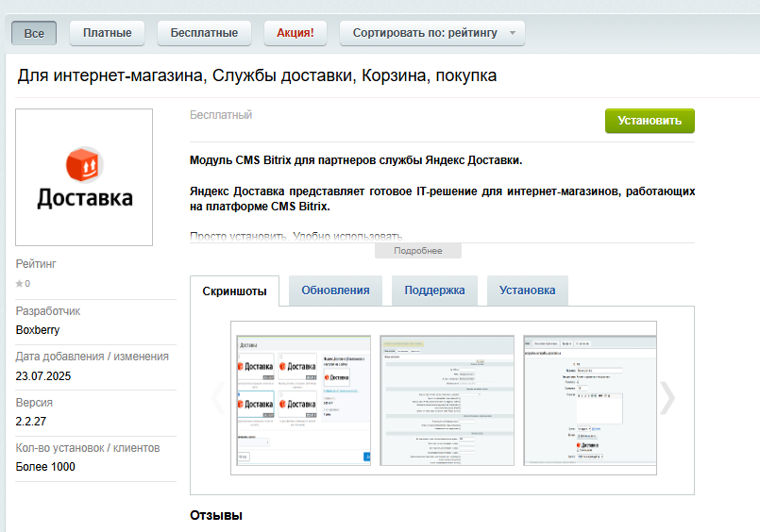Image resolution: width=760 pixels, height=532 pixels.
Task: Click the 'Версия' label
Action: (34, 403)
